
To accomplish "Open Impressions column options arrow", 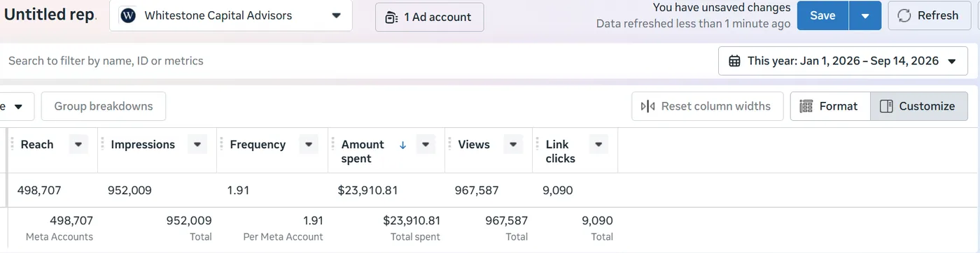I will click(197, 145).
